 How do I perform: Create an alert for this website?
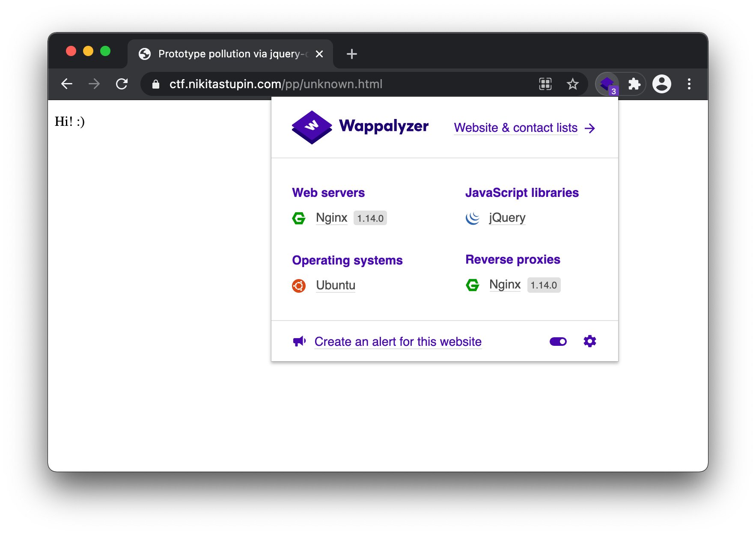pos(398,342)
